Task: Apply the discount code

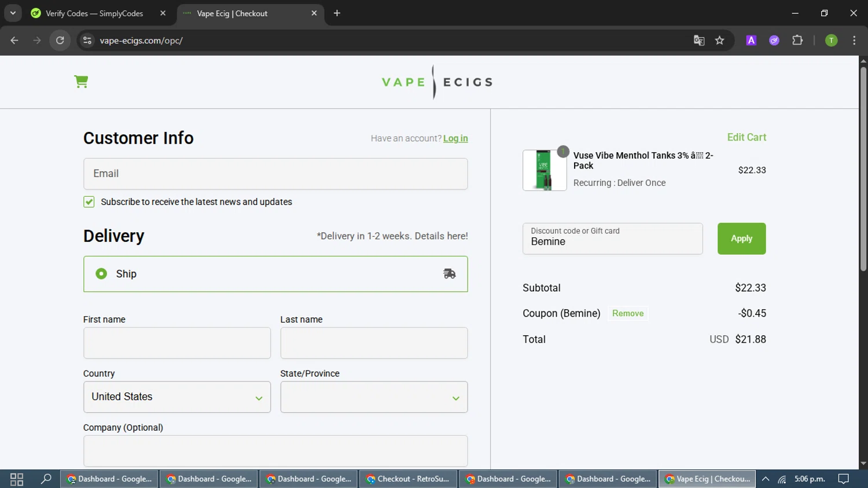Action: (x=741, y=239)
